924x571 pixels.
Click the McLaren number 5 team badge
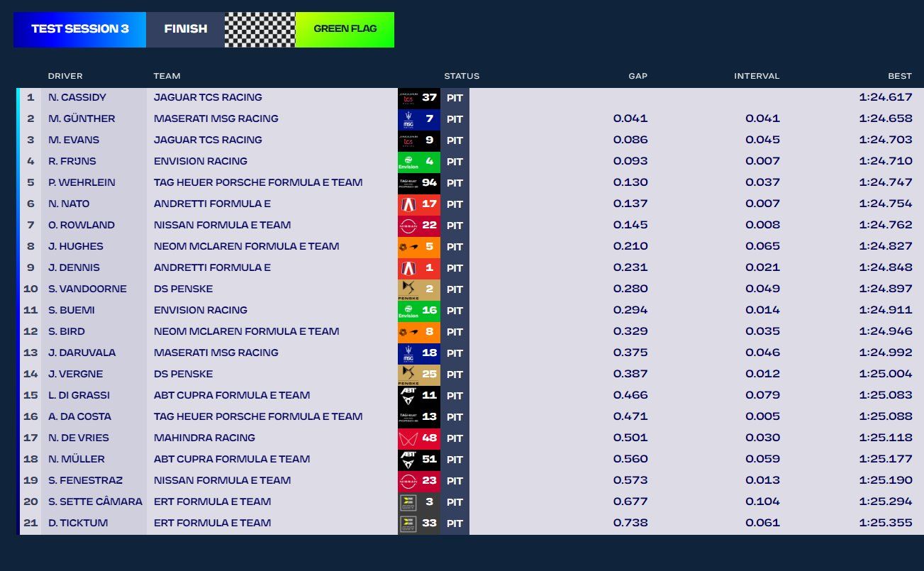click(418, 247)
